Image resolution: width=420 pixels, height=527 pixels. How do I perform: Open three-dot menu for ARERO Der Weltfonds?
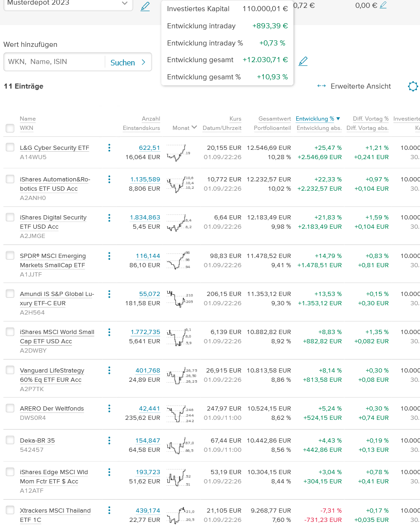tap(109, 409)
